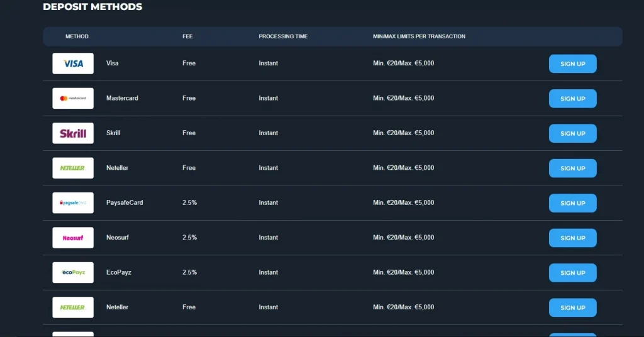Screen dimensions: 644x337
Task: Click the MIN/MAX LIMITS PER TRANSACTION header
Action: point(419,36)
